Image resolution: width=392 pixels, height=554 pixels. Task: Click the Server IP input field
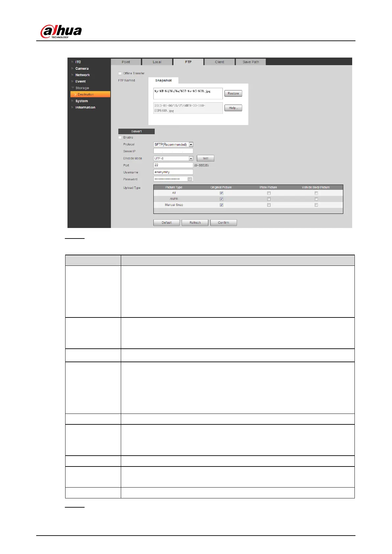click(x=173, y=151)
